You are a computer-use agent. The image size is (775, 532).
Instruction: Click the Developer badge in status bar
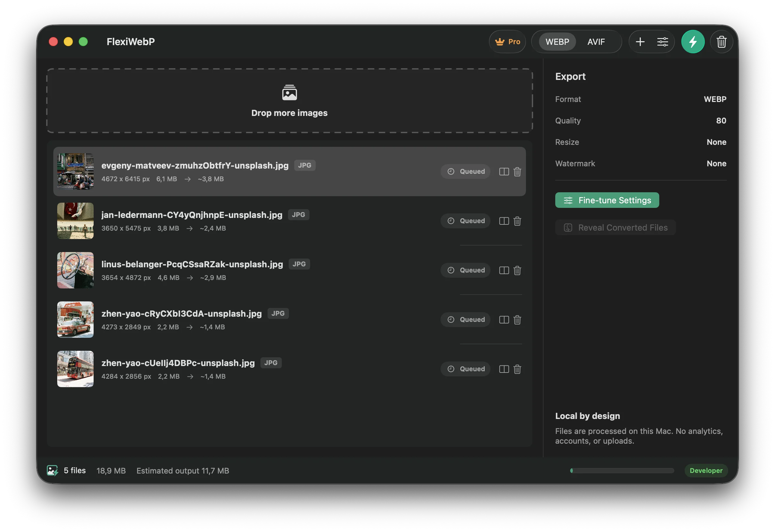[x=706, y=470]
